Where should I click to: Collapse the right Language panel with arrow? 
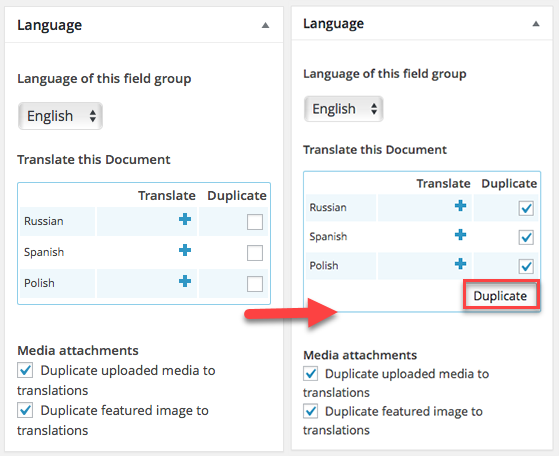click(x=536, y=24)
